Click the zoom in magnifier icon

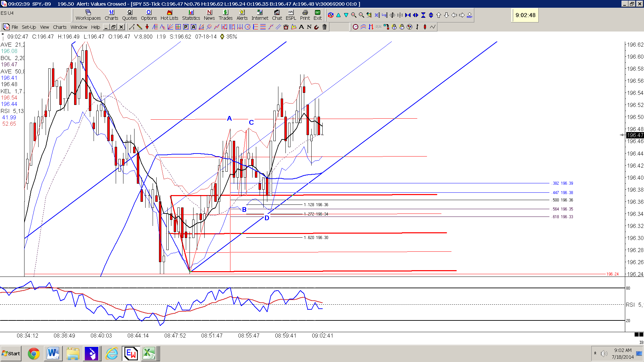[354, 15]
